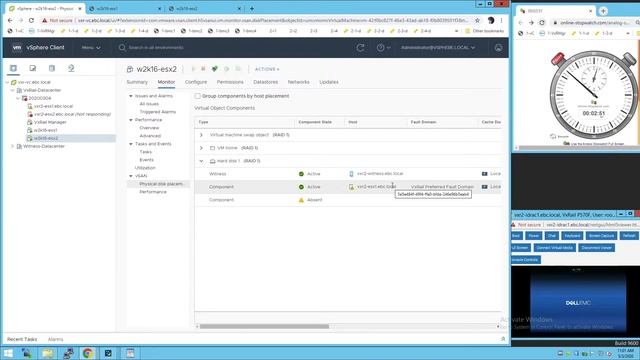Open All Issues in Monitor sidebar
This screenshot has width=640, height=360.
149,104
